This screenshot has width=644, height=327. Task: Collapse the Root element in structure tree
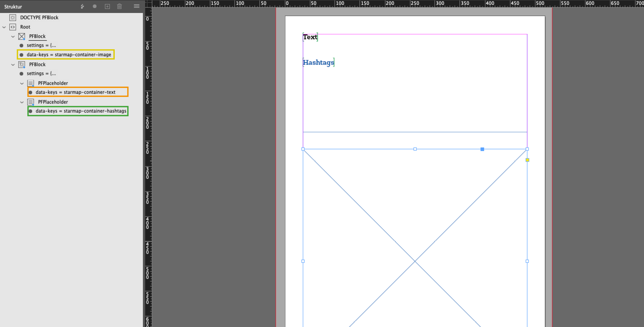point(4,27)
